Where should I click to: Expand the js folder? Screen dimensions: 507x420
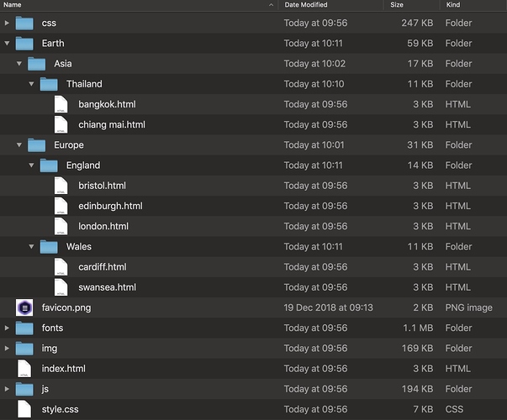click(8, 389)
